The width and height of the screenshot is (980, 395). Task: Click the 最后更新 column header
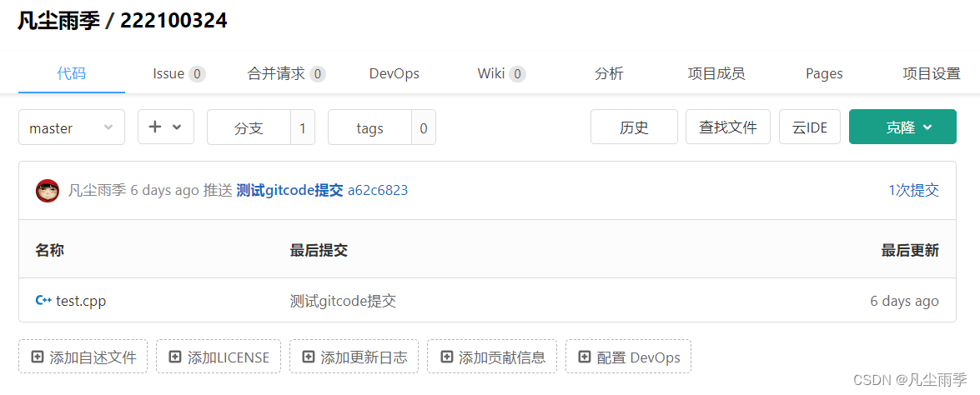coord(910,250)
